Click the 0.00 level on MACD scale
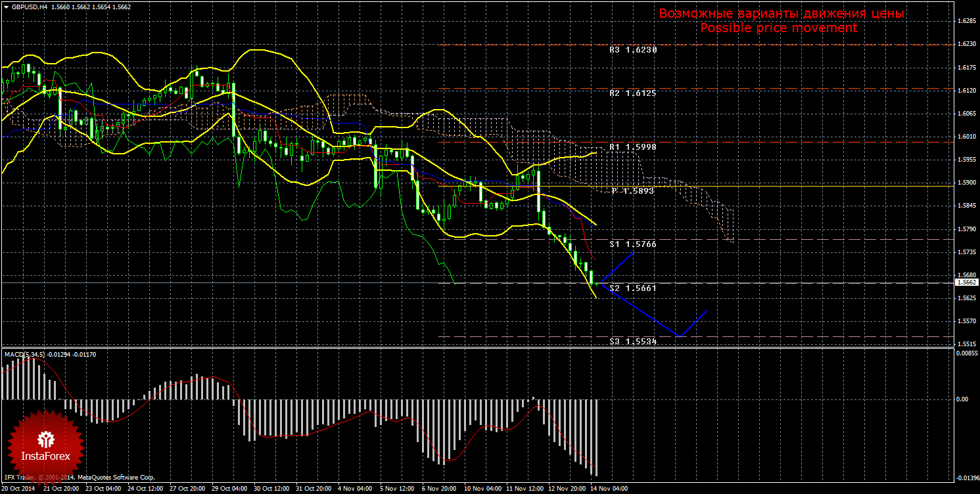Viewport: 980px width, 494px height. coord(961,399)
